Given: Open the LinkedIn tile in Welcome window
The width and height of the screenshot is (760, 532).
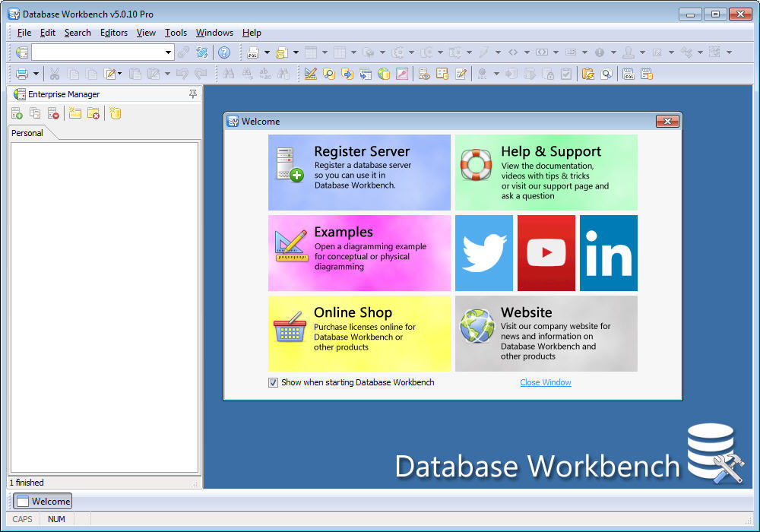Looking at the screenshot, I should (x=608, y=253).
